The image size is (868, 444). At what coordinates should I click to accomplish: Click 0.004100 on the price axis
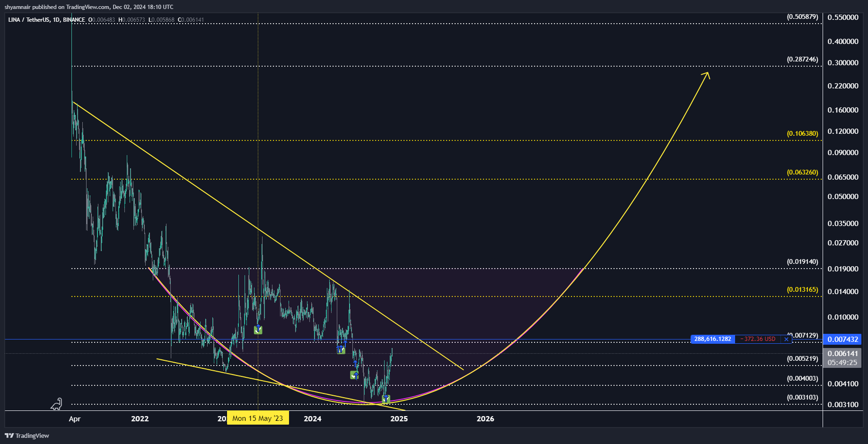842,383
